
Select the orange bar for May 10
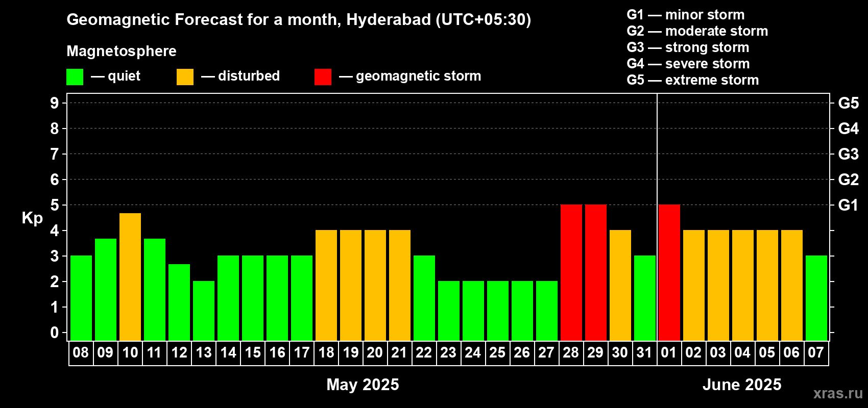click(130, 277)
